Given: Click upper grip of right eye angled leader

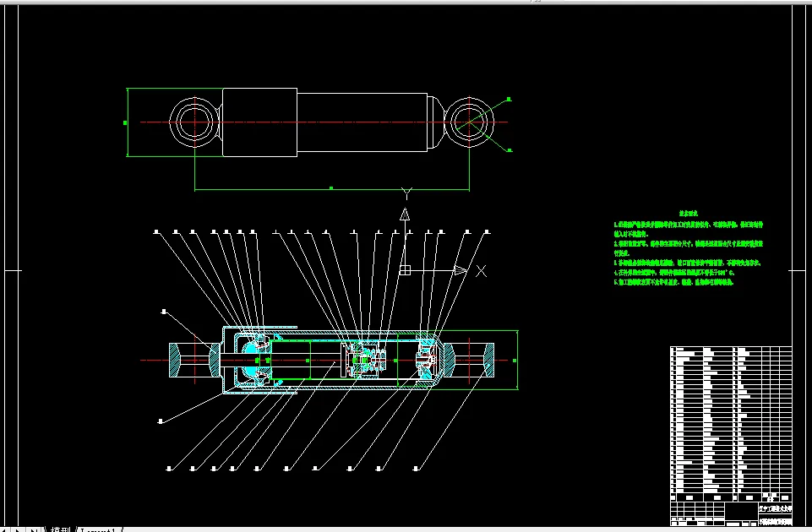Looking at the screenshot, I should [x=509, y=99].
